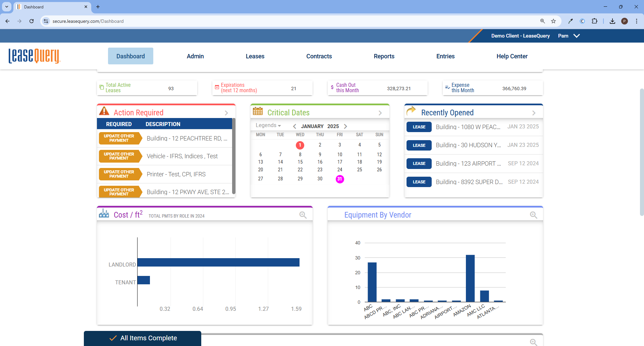Open the browser extensions puzzle icon
This screenshot has width=644, height=346.
[x=594, y=21]
